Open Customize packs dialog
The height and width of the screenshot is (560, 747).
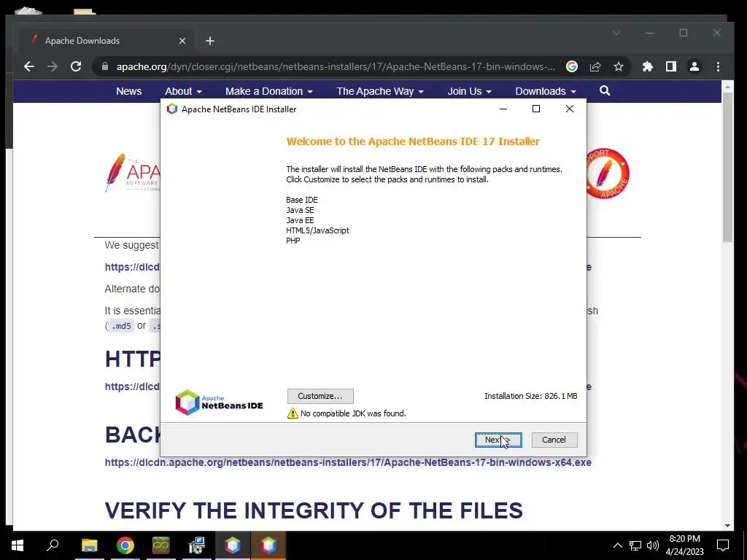pyautogui.click(x=320, y=396)
